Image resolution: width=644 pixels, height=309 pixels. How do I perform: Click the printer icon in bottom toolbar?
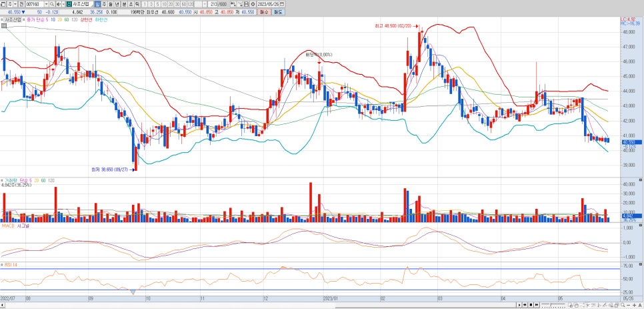coord(617,305)
